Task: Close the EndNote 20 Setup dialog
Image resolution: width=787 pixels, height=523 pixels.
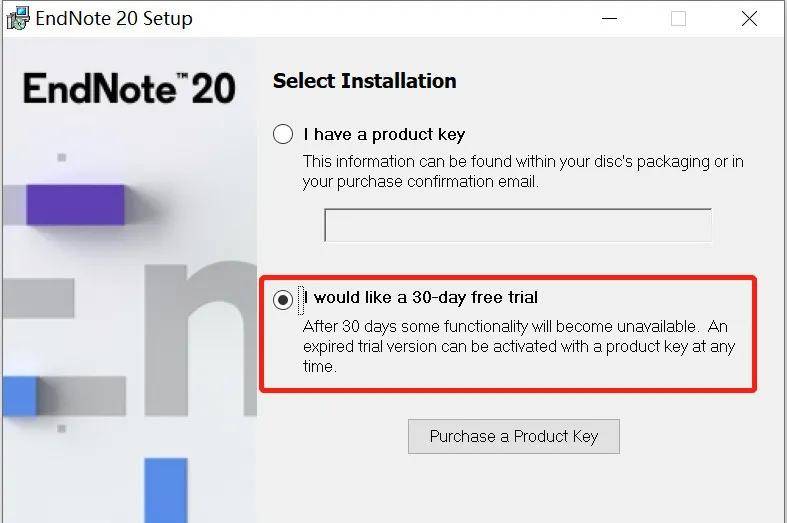Action: click(749, 18)
